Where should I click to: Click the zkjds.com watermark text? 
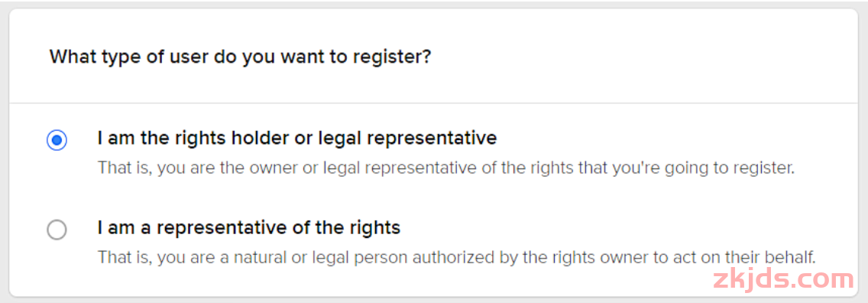(783, 279)
